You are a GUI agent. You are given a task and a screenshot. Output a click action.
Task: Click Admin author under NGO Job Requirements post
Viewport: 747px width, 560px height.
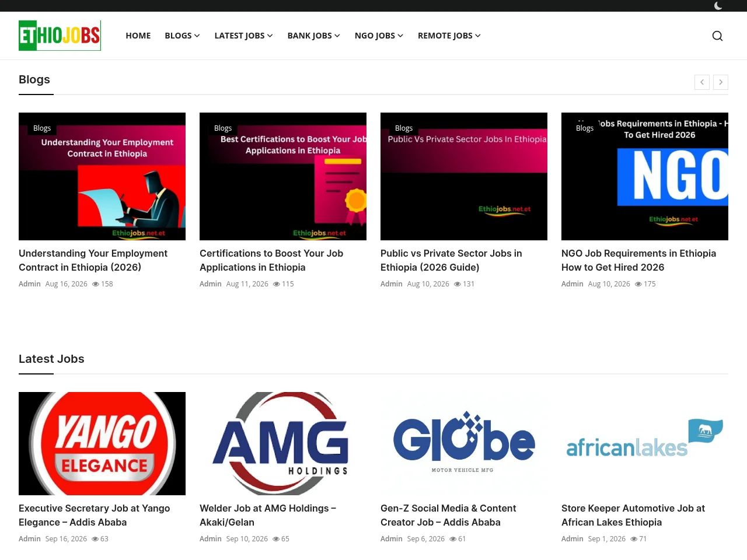[573, 284]
